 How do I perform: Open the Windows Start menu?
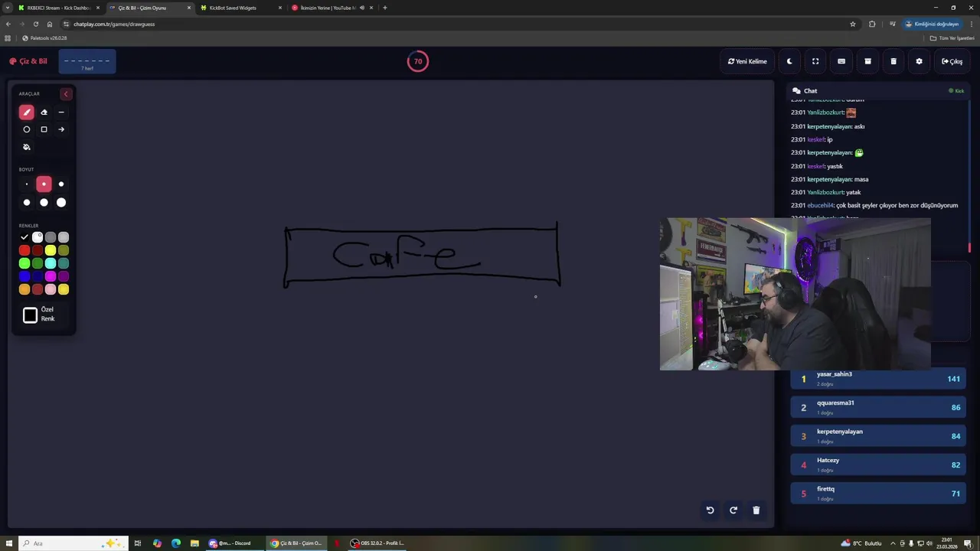(x=9, y=543)
